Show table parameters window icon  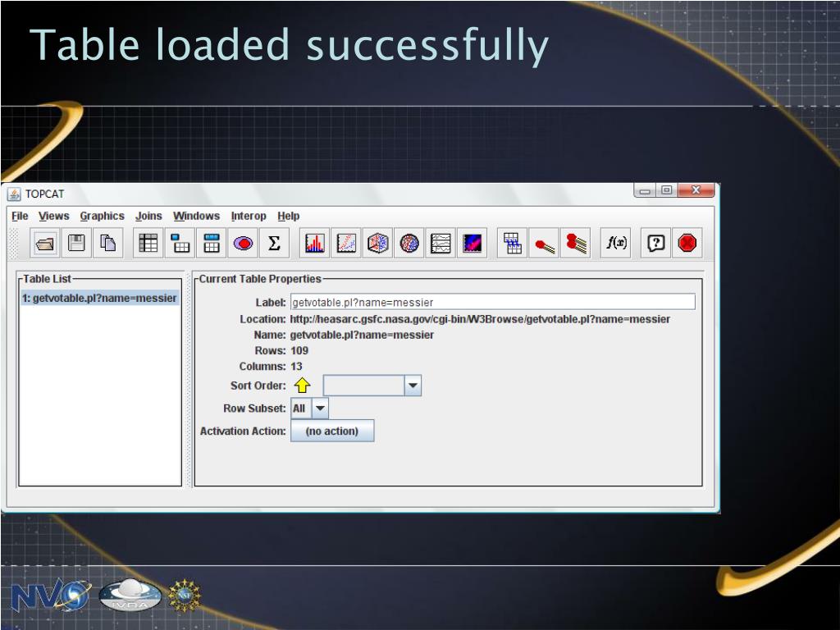pos(180,244)
